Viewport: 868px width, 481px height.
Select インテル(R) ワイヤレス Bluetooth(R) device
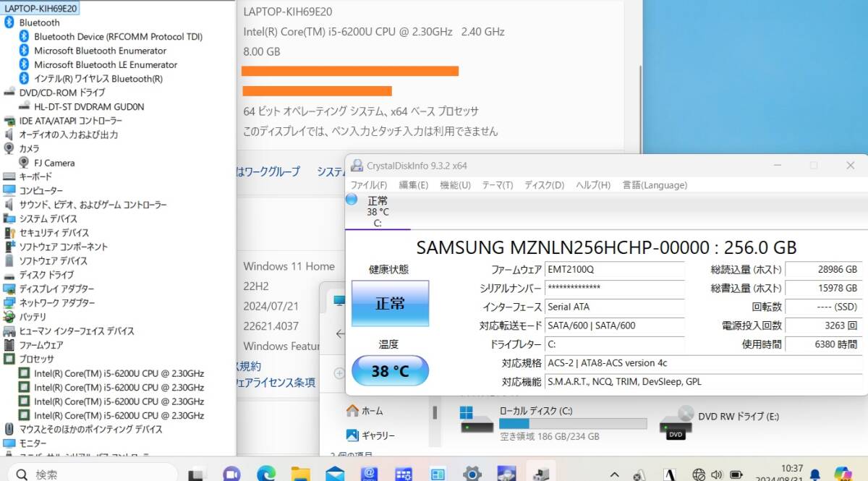98,78
